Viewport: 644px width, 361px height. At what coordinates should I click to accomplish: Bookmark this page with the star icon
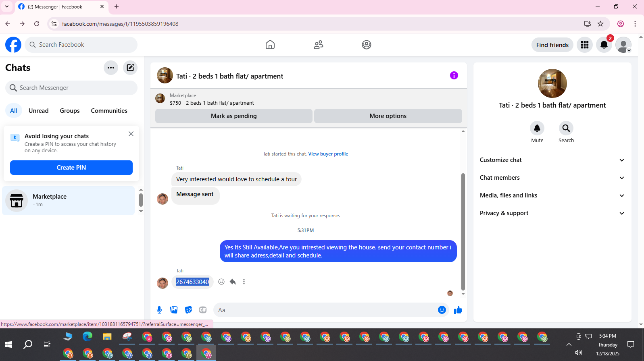pos(600,24)
